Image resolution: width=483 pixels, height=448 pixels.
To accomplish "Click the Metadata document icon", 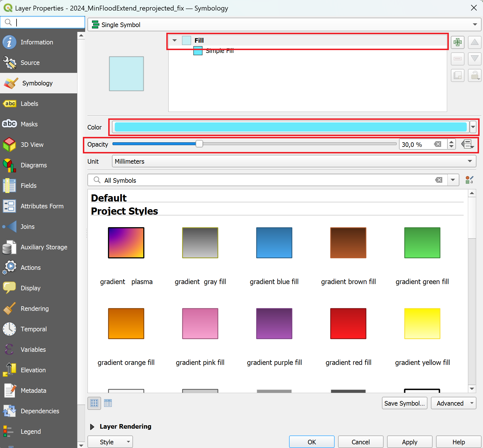I will (9, 391).
